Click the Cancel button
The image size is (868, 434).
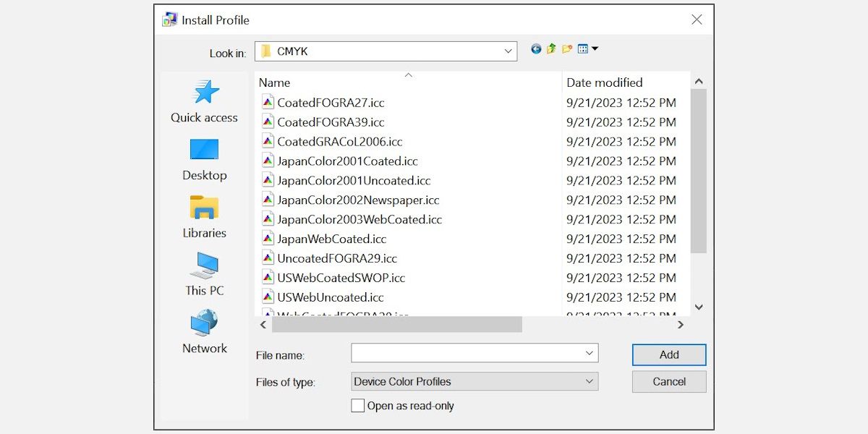[668, 381]
